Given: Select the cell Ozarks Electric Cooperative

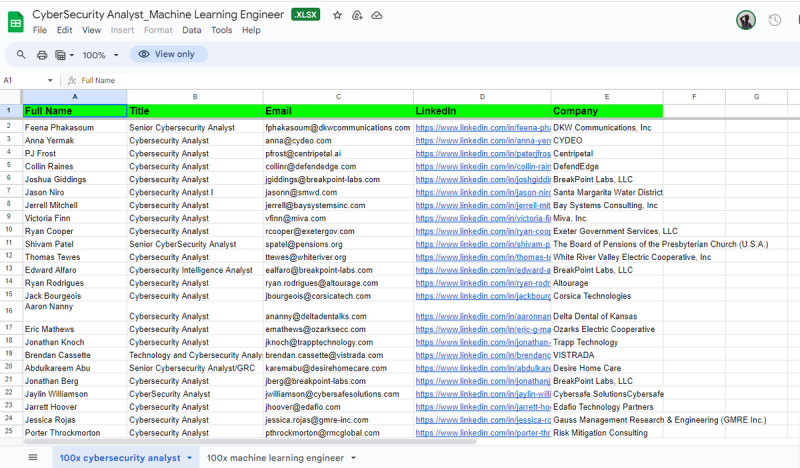Looking at the screenshot, I should (607, 329).
